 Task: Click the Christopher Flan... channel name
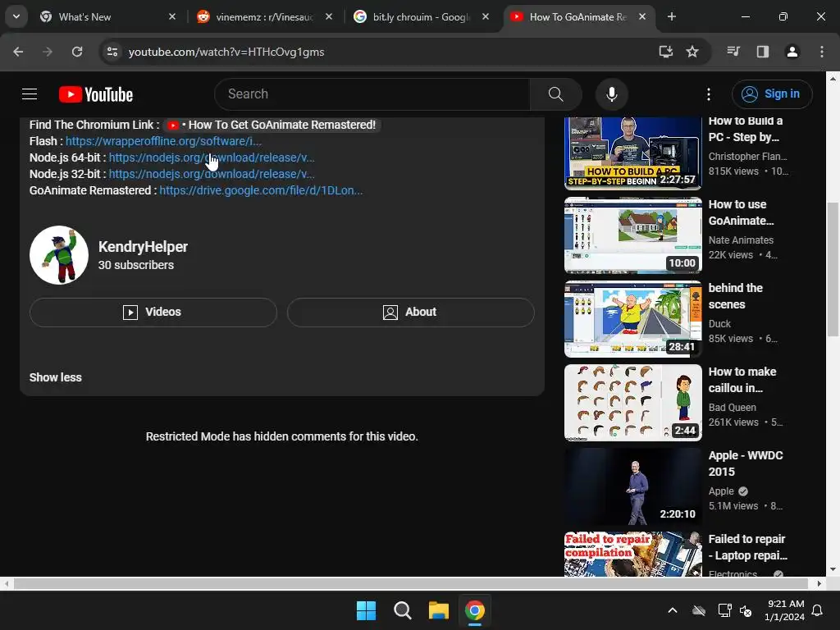coord(747,157)
